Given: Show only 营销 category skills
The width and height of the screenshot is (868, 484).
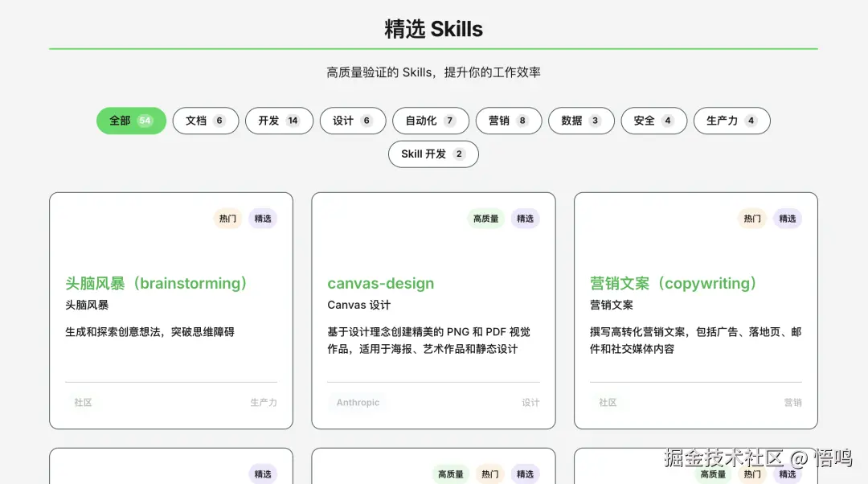Looking at the screenshot, I should click(x=508, y=121).
